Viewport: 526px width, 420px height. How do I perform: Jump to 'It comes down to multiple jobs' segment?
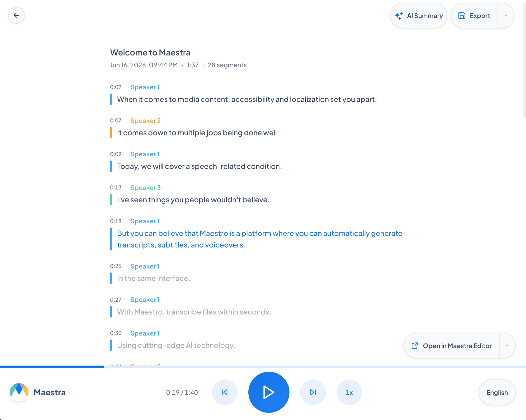(x=198, y=133)
